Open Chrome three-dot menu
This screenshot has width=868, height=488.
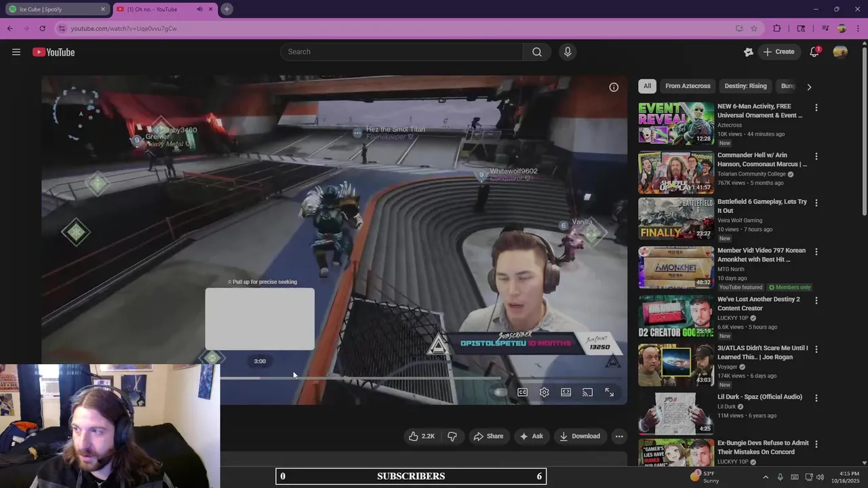(x=859, y=28)
